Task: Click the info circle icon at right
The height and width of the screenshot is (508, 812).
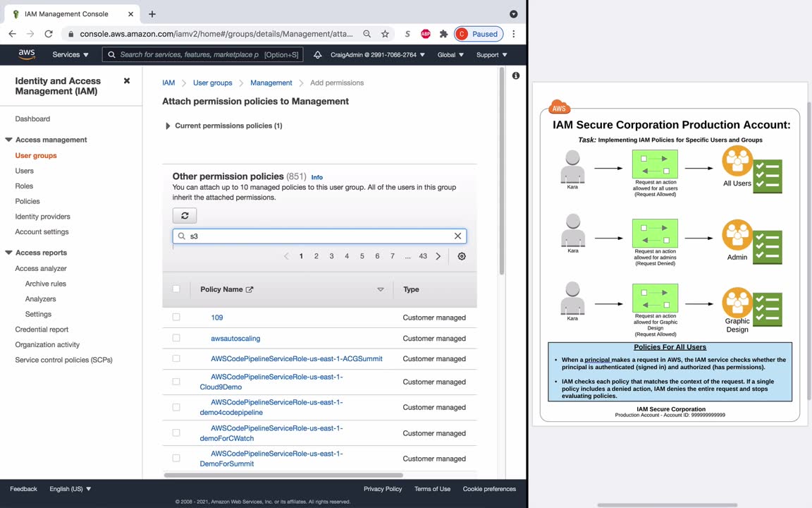Action: (x=516, y=75)
